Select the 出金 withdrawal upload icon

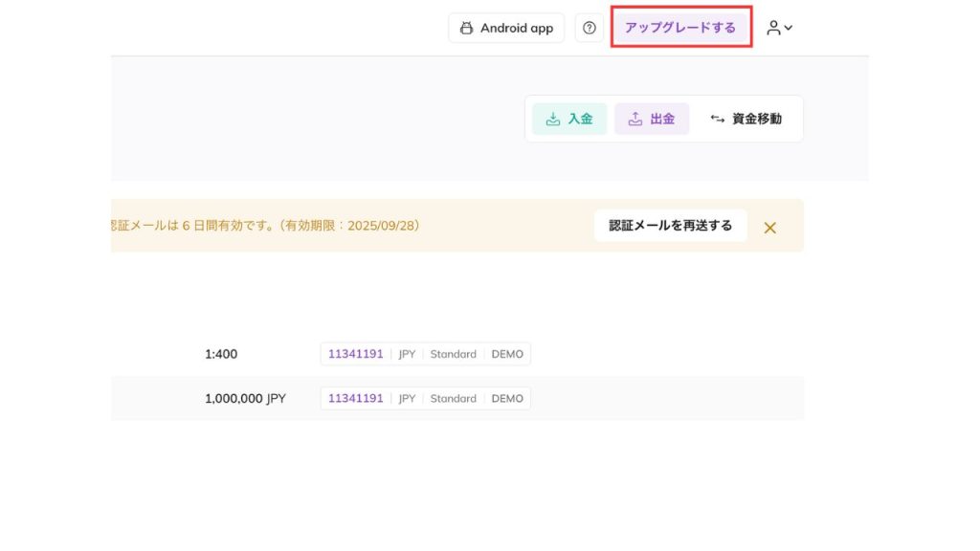click(x=634, y=119)
